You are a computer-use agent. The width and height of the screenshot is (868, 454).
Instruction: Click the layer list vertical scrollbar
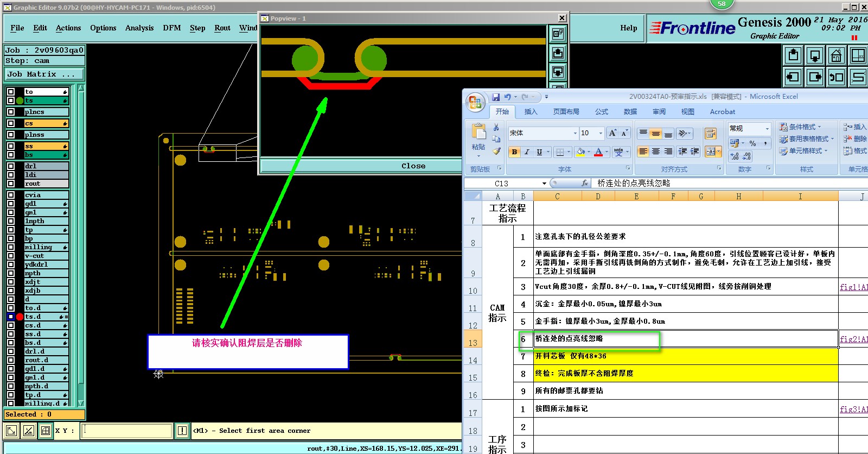click(x=81, y=245)
